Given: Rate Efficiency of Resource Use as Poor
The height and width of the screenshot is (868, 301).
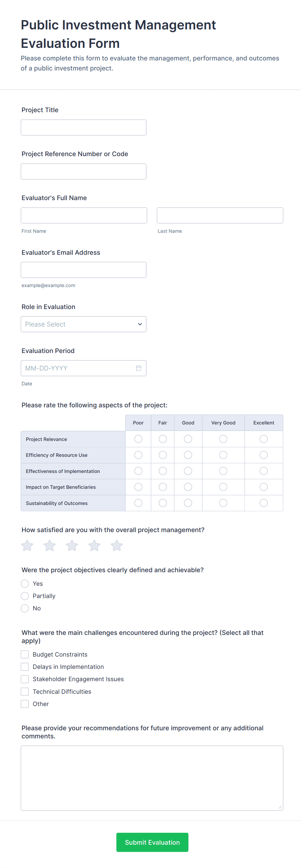Looking at the screenshot, I should tap(138, 455).
